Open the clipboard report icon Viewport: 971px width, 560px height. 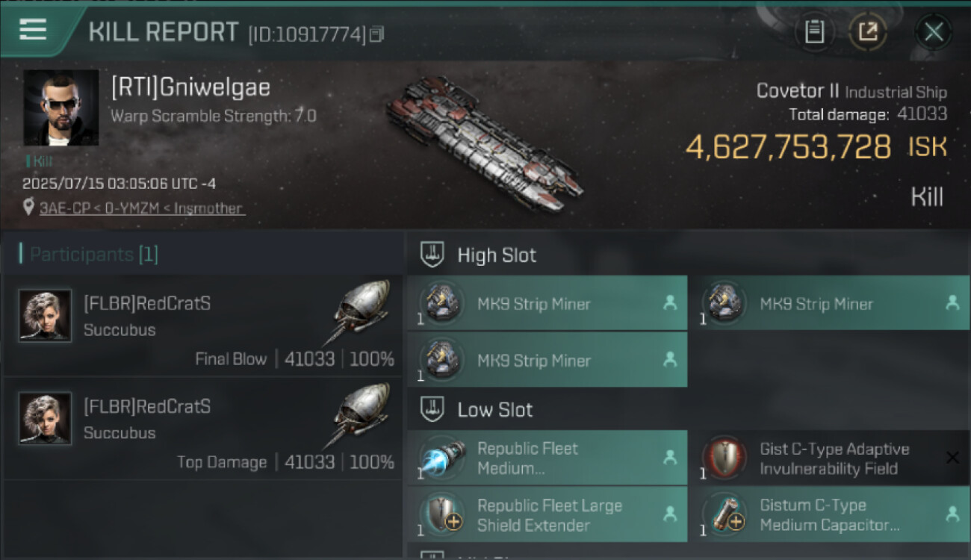point(814,31)
